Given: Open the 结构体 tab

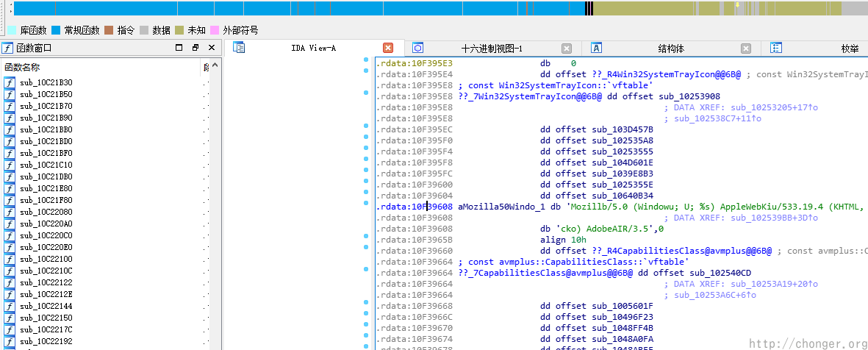Looking at the screenshot, I should point(670,49).
